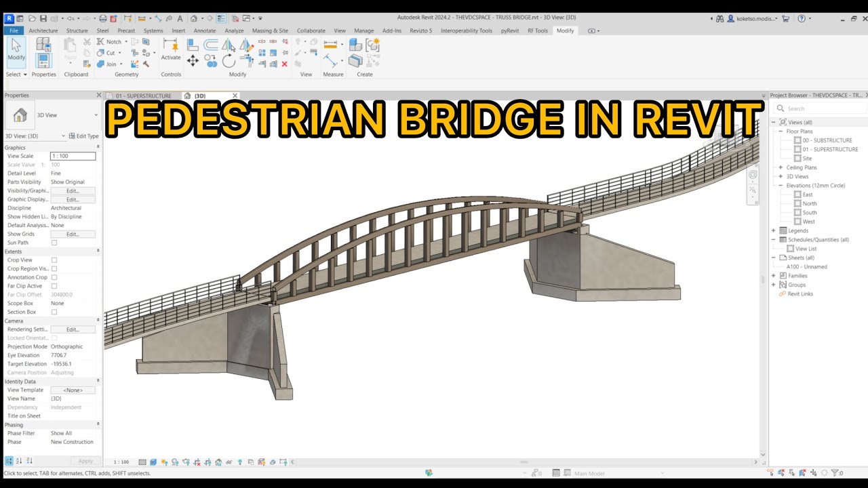
Task: Click Edit button for Graphic Display Options
Action: pyautogui.click(x=73, y=200)
